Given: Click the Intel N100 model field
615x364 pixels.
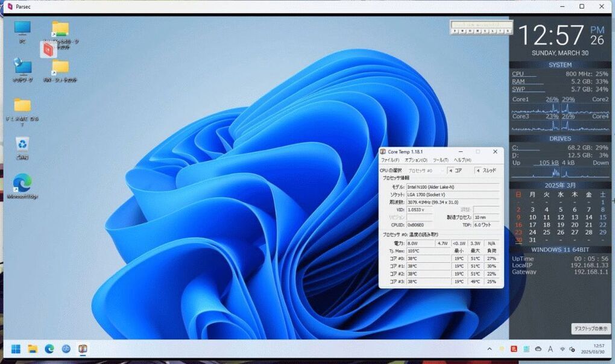Looking at the screenshot, I should (453, 187).
